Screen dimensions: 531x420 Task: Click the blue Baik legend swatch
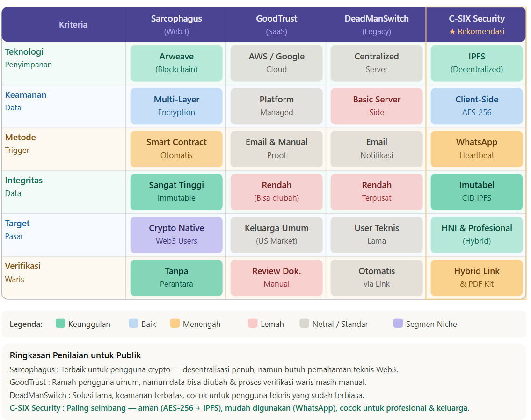133,323
